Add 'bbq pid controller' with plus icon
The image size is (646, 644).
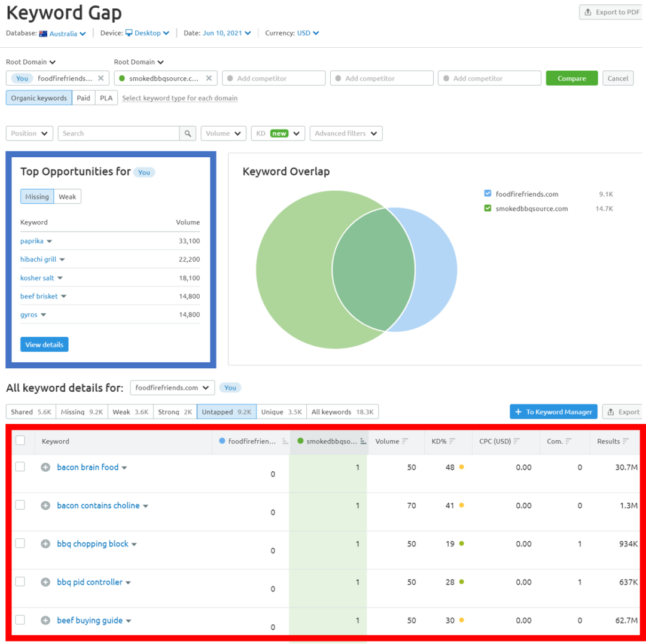coord(45,582)
